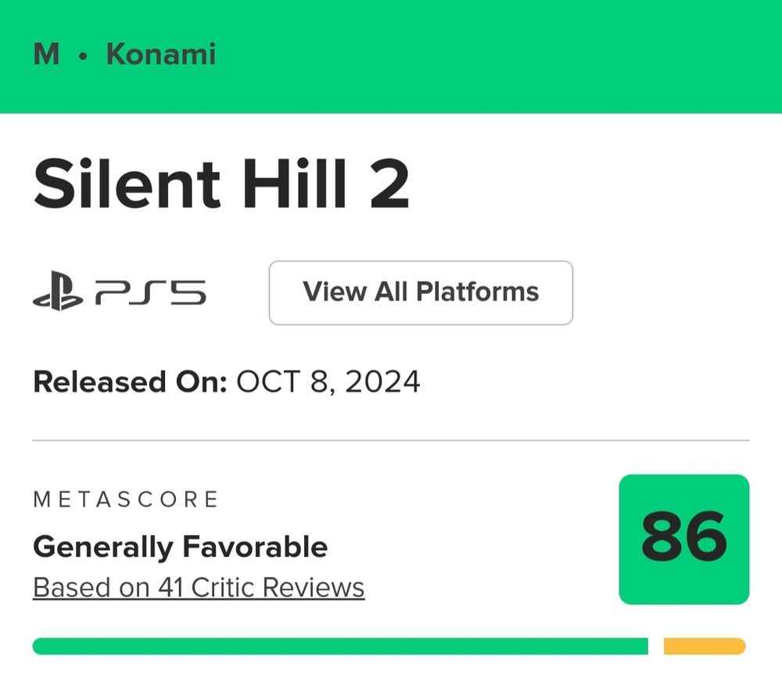Click the word Platforms in the button

(x=477, y=292)
